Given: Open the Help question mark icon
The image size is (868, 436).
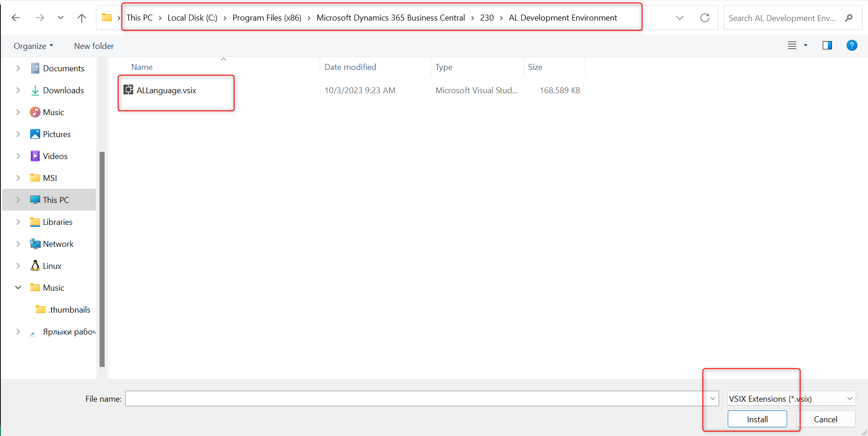Looking at the screenshot, I should tap(852, 45).
